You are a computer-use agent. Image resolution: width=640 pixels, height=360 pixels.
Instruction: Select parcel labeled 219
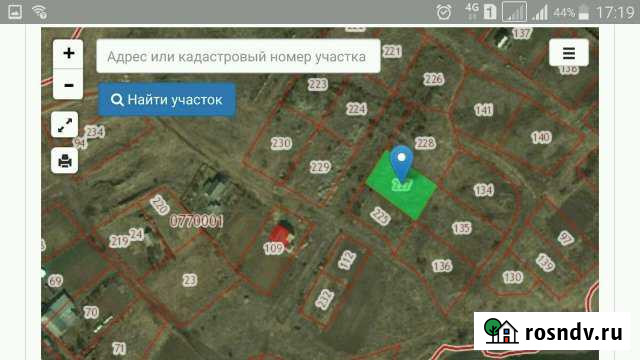click(120, 241)
